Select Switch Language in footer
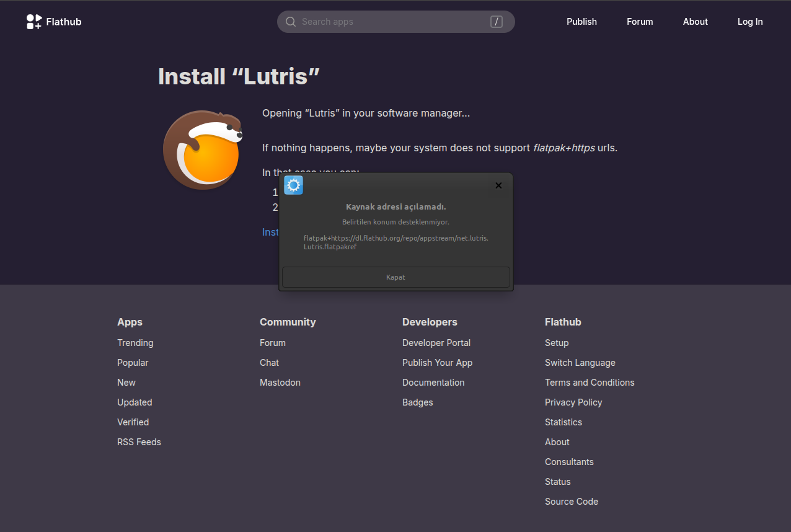This screenshot has height=532, width=791. pyautogui.click(x=580, y=363)
